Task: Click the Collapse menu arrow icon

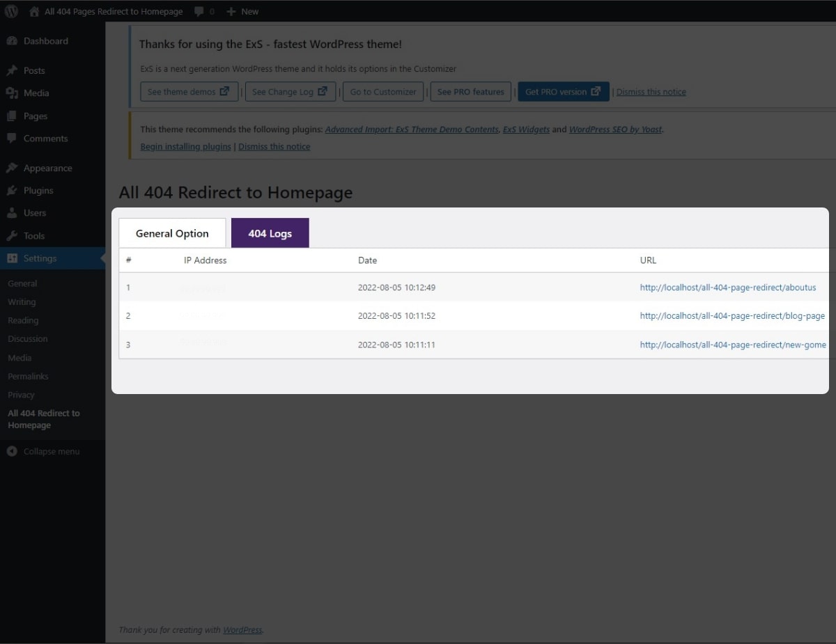Action: tap(12, 451)
